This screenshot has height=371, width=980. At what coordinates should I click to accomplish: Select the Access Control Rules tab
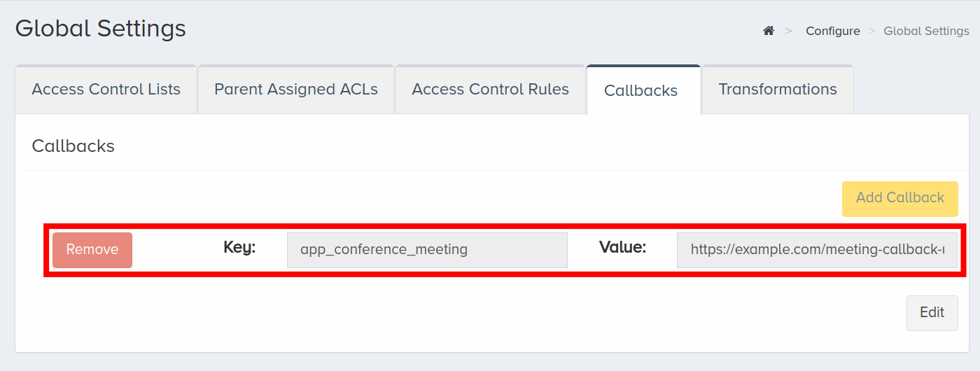[490, 90]
